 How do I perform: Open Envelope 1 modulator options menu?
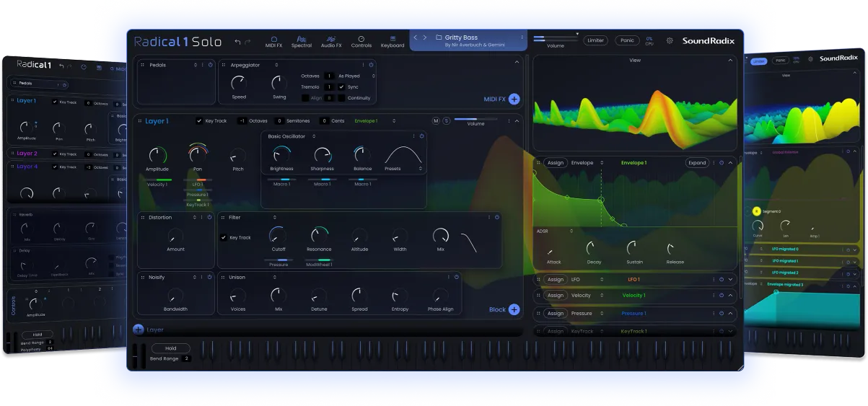714,163
